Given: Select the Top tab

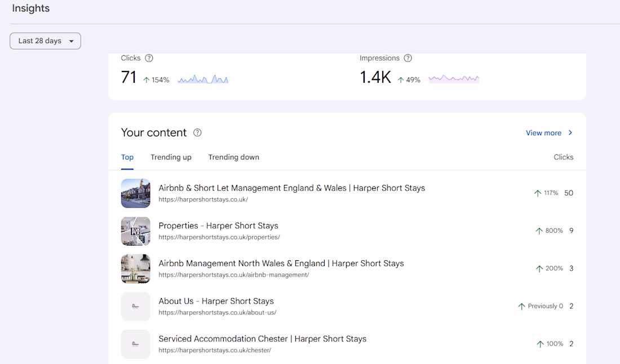Looking at the screenshot, I should 127,157.
